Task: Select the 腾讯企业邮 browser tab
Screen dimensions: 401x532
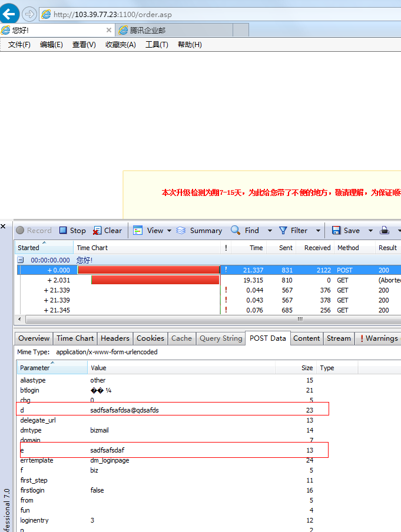Action: pyautogui.click(x=147, y=30)
